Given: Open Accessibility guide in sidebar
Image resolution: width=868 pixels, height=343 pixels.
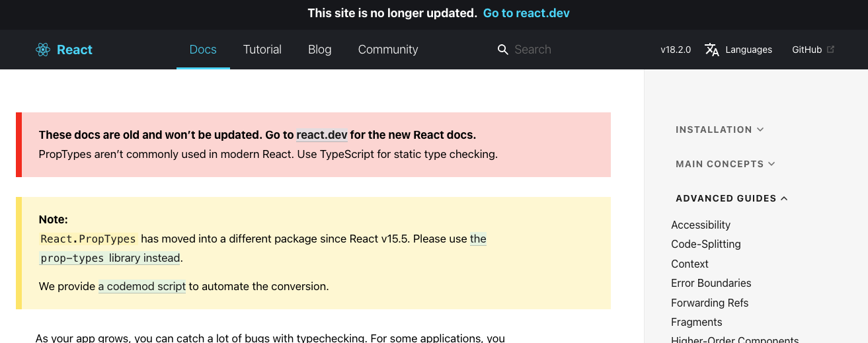Looking at the screenshot, I should [701, 225].
